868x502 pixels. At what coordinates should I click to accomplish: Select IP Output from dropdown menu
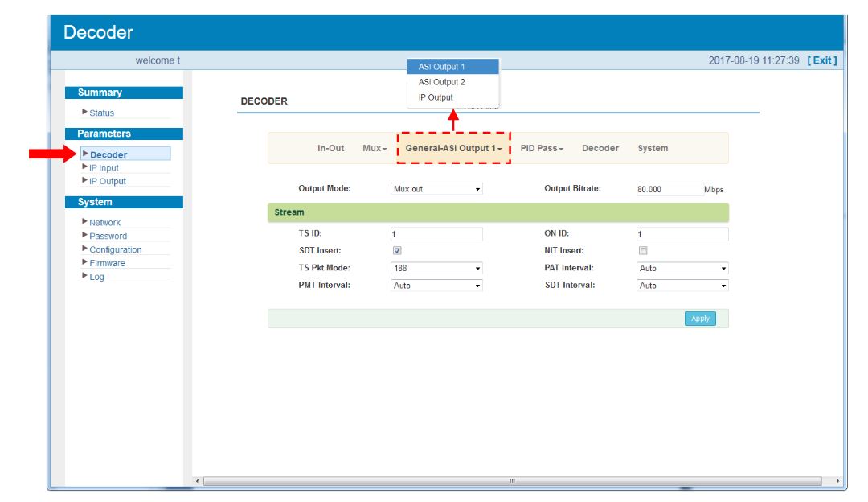(436, 97)
